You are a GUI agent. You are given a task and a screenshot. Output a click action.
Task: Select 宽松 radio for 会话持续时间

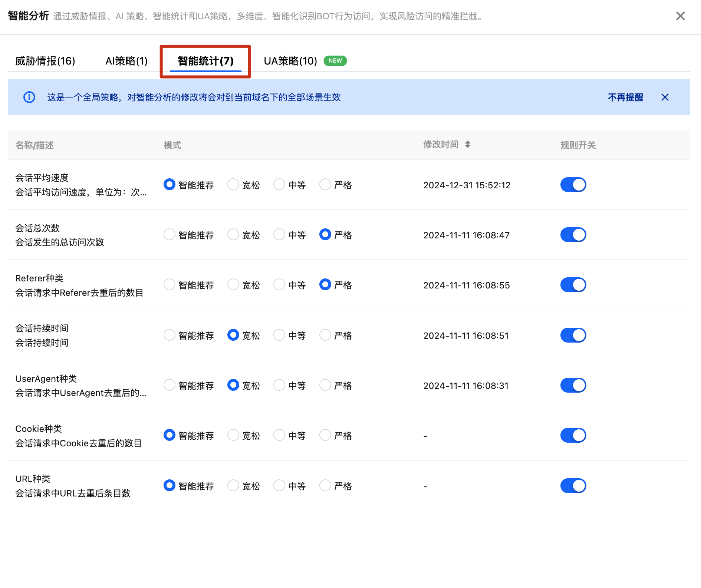click(233, 335)
